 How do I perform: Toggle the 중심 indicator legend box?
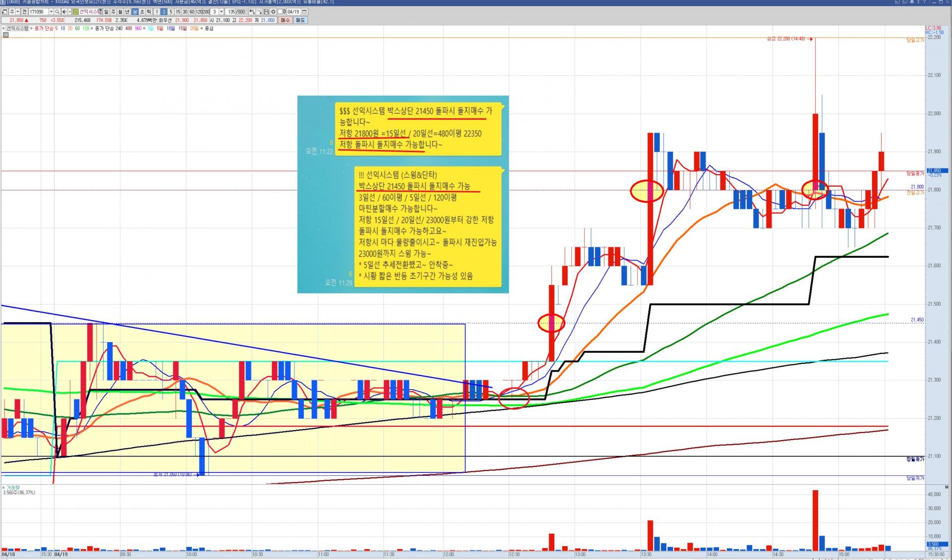(x=202, y=28)
